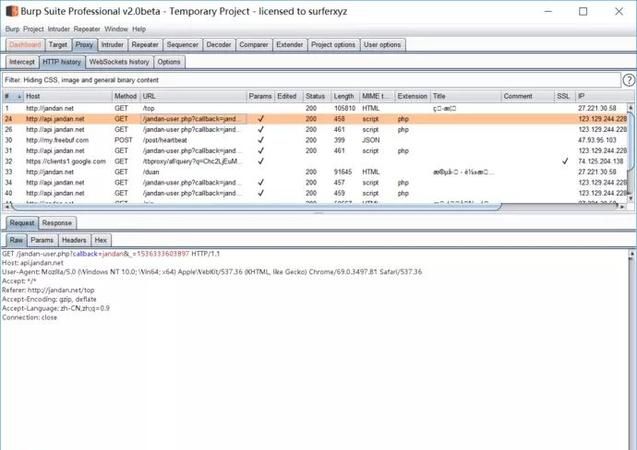The width and height of the screenshot is (637, 450).
Task: Switch to the Intercept sub-tab
Action: 22,62
